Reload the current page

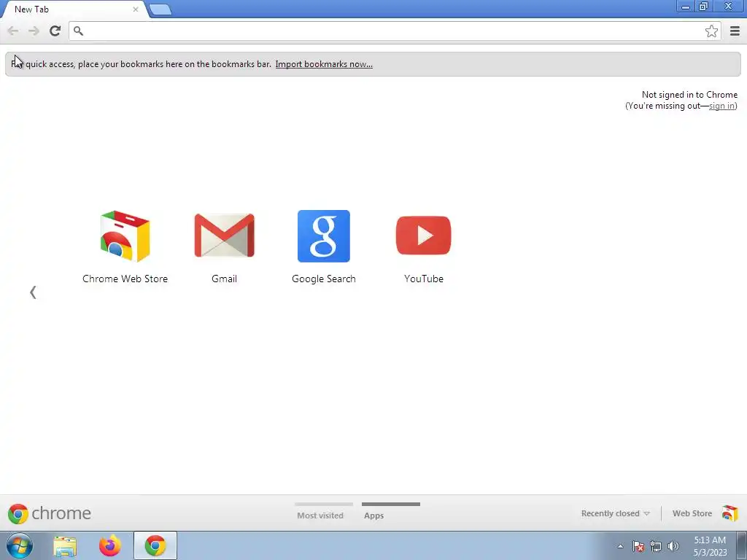(55, 31)
